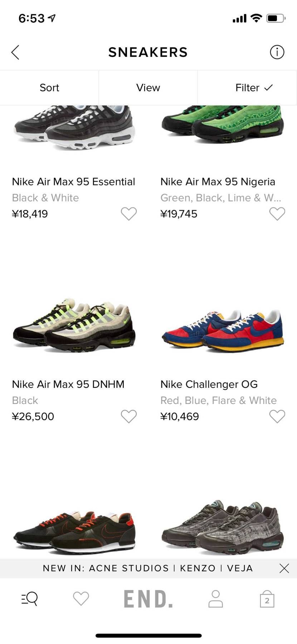Select the green Air Max 95 Nigeria image
Screen dimensions: 297x644
(x=223, y=124)
